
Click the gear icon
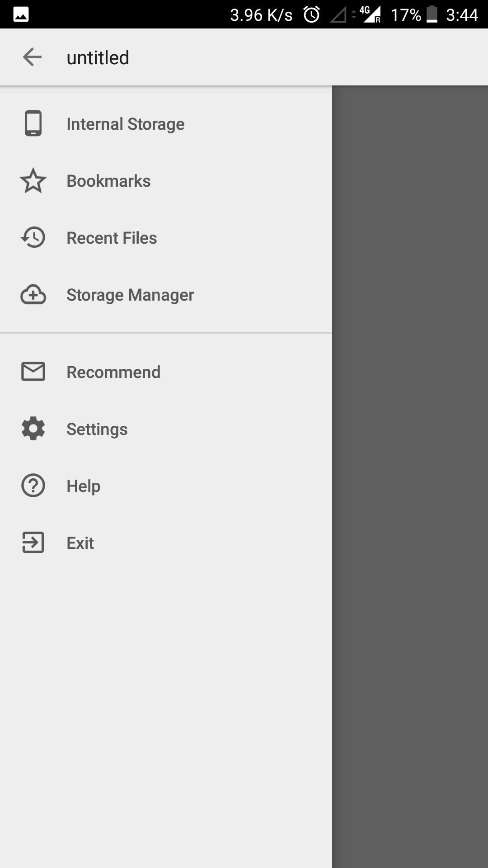coord(33,429)
